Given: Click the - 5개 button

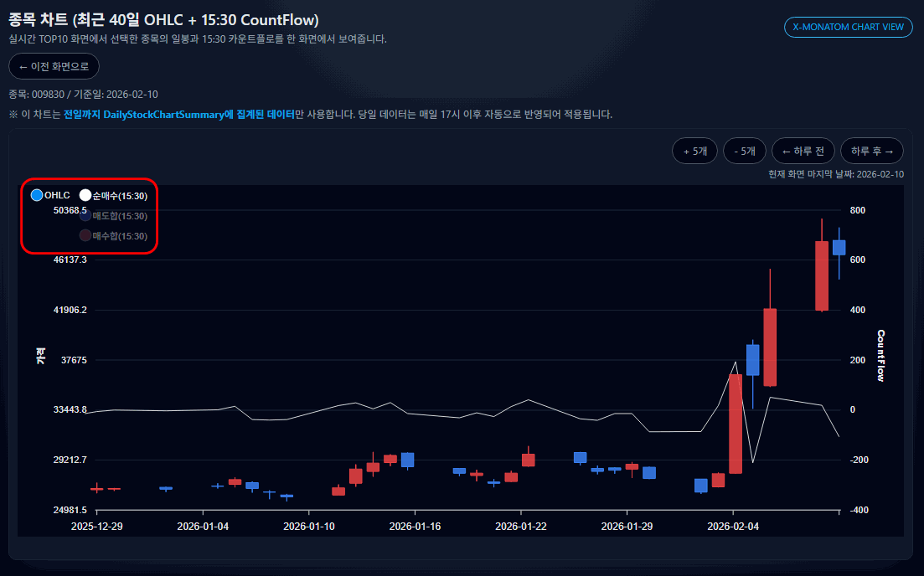Looking at the screenshot, I should pos(744,151).
